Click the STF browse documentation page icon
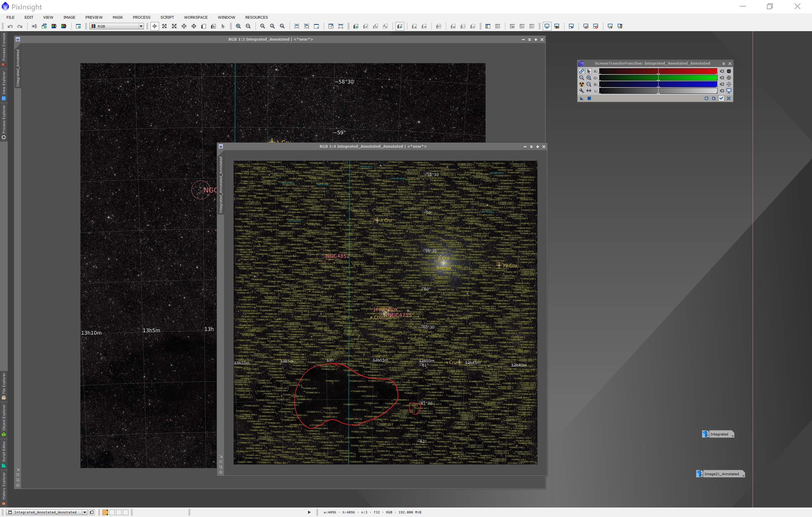Image resolution: width=812 pixels, height=517 pixels. tap(714, 98)
